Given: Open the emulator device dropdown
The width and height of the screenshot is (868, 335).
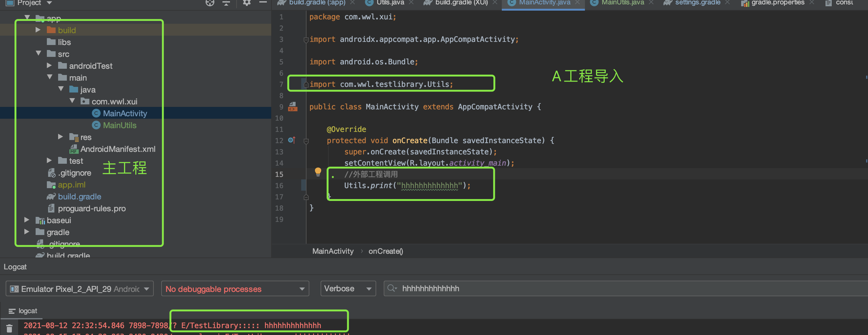Looking at the screenshot, I should (80, 288).
